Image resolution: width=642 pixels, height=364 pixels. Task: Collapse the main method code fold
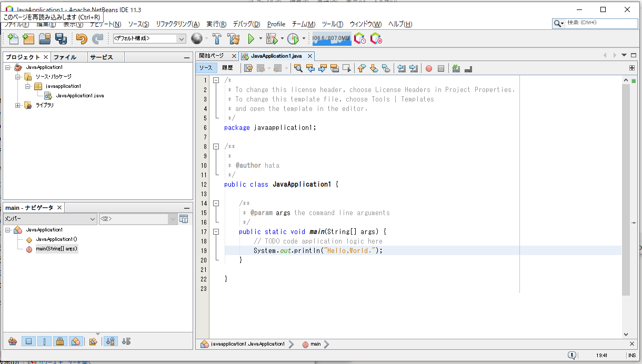[216, 231]
